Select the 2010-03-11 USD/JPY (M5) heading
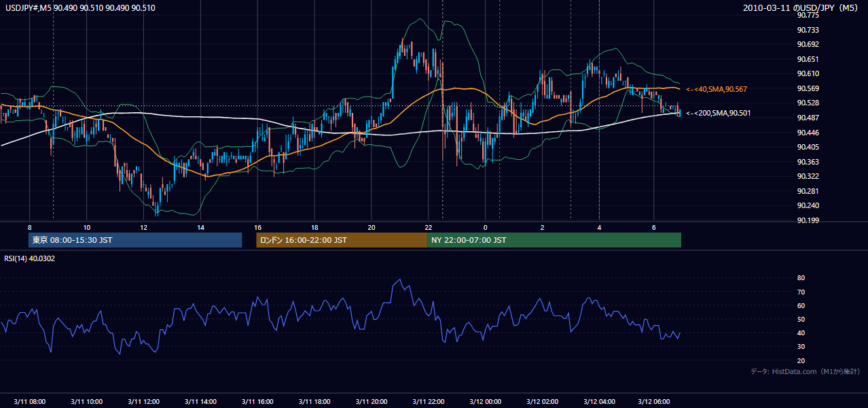Image resolution: width=868 pixels, height=408 pixels. click(x=801, y=7)
